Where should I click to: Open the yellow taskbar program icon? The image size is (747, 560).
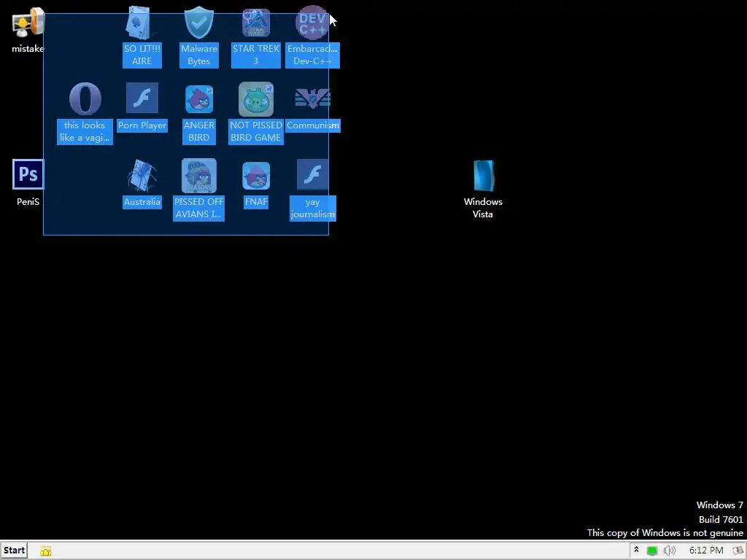(x=46, y=551)
